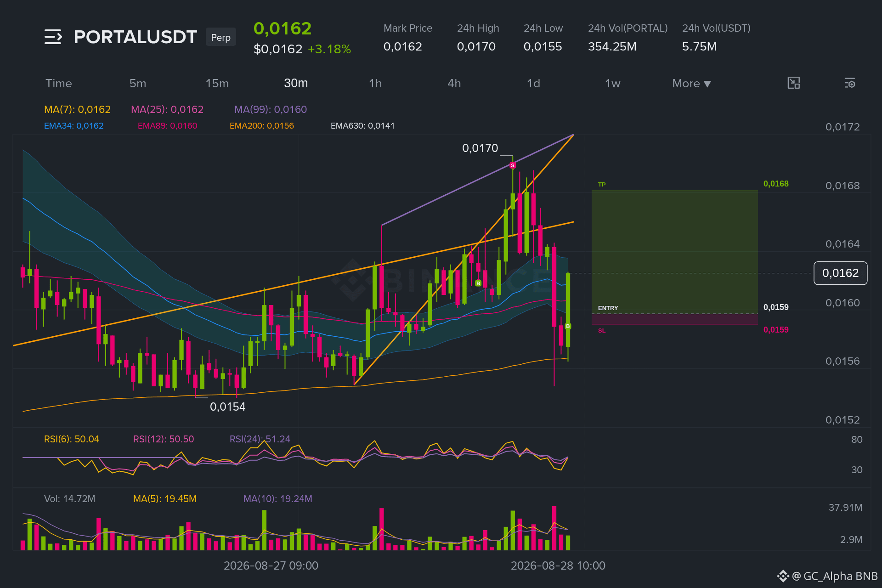Click the buy marker B near mid chart
This screenshot has width=882, height=588.
click(x=478, y=283)
